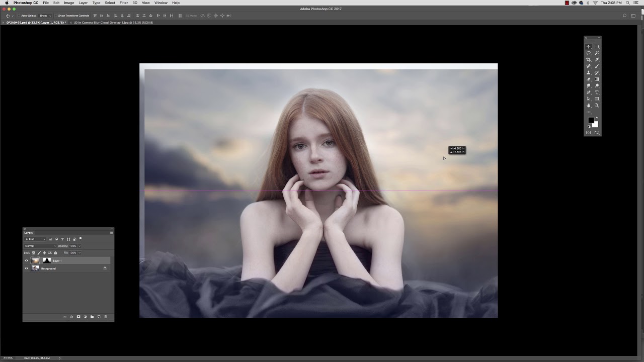Select the Brush tool

(597, 66)
